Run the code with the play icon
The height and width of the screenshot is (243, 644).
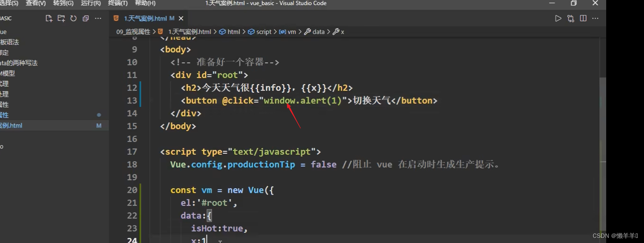coord(558,19)
